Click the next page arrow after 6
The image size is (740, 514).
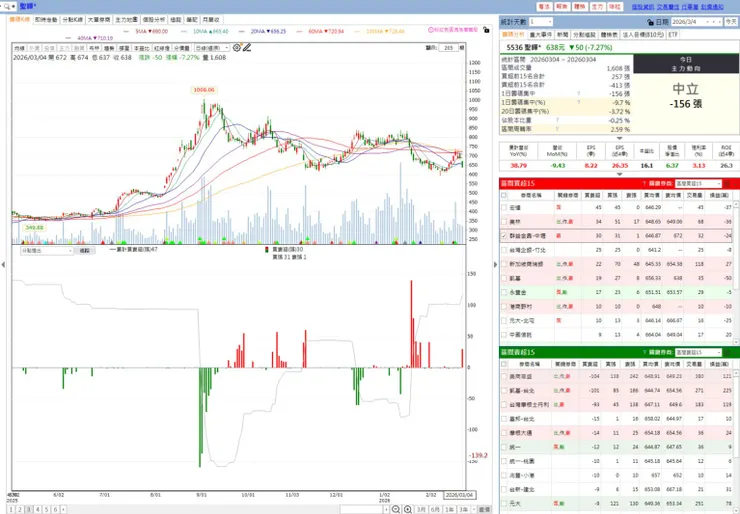click(x=63, y=509)
